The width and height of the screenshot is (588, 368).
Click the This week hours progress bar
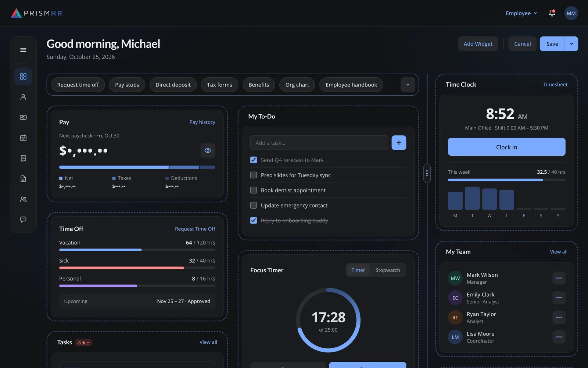[506, 180]
